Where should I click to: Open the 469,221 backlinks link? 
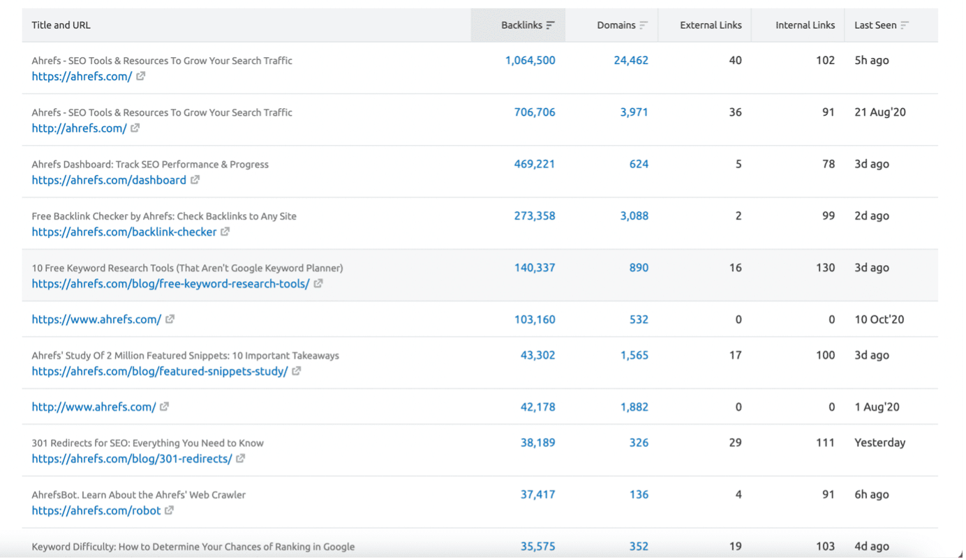coord(535,165)
